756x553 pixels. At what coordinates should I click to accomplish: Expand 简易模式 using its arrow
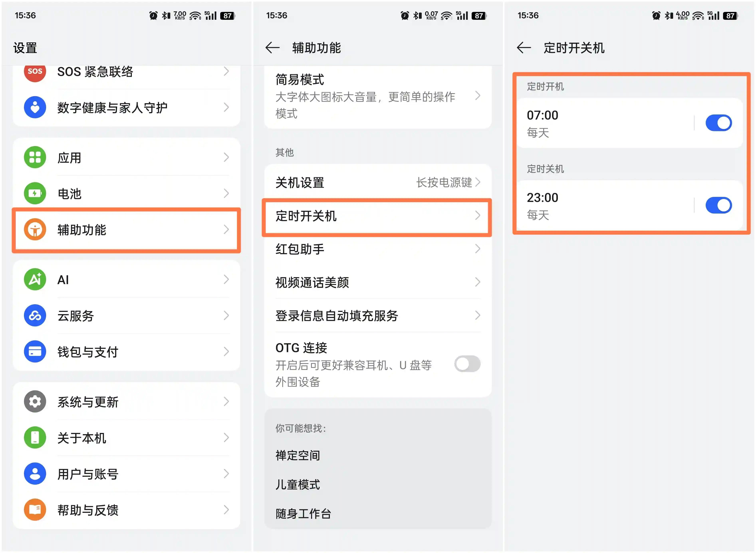pos(478,96)
